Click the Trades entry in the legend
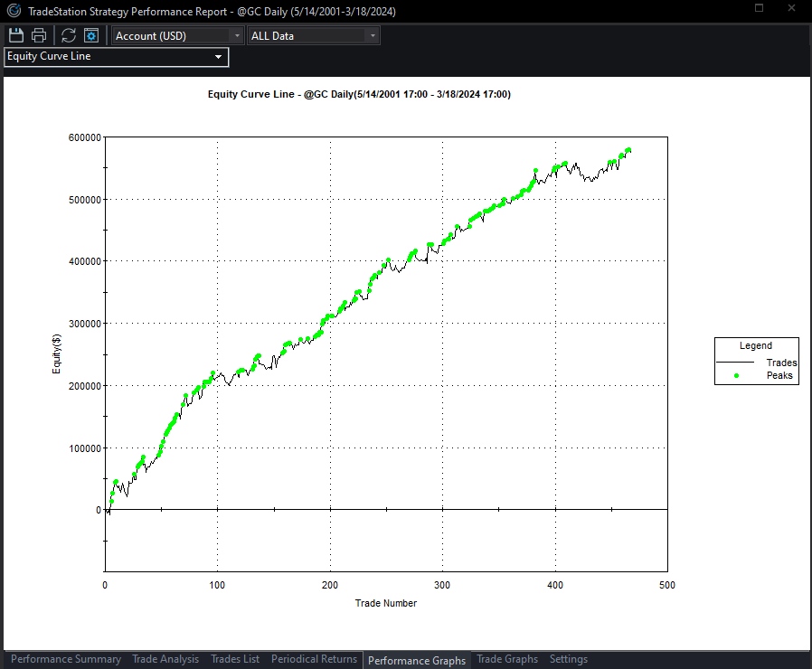812x669 pixels. click(781, 363)
